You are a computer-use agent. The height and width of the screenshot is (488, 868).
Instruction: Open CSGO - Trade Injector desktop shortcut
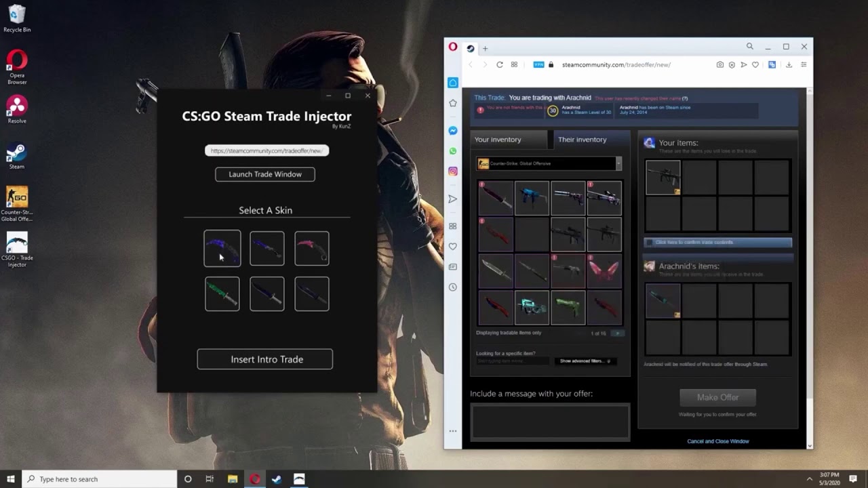pyautogui.click(x=17, y=250)
